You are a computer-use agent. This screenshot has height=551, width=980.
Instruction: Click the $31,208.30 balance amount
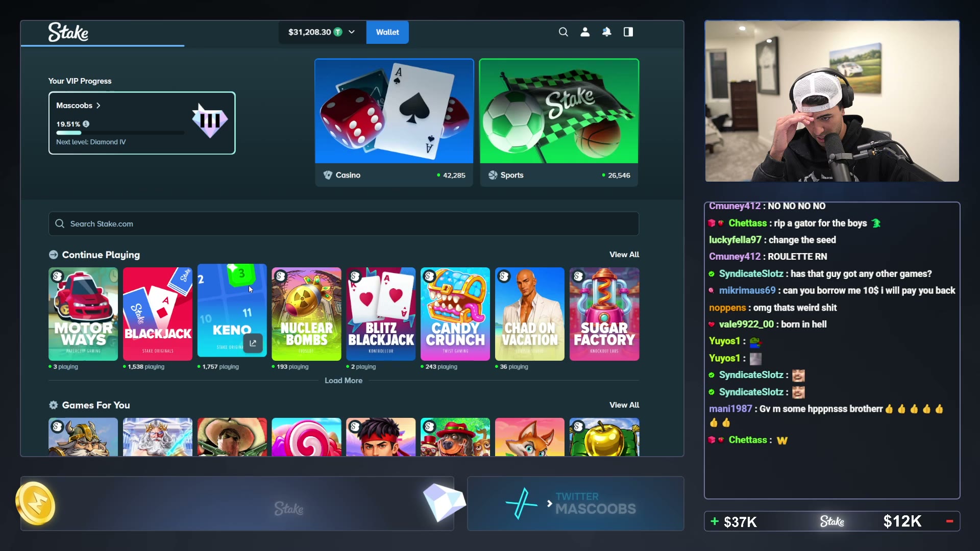click(309, 32)
